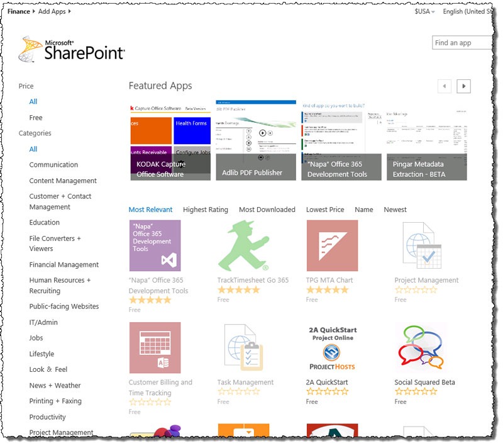Filter by Human Resources + Recruiting category
The image size is (503, 448).
click(x=60, y=285)
